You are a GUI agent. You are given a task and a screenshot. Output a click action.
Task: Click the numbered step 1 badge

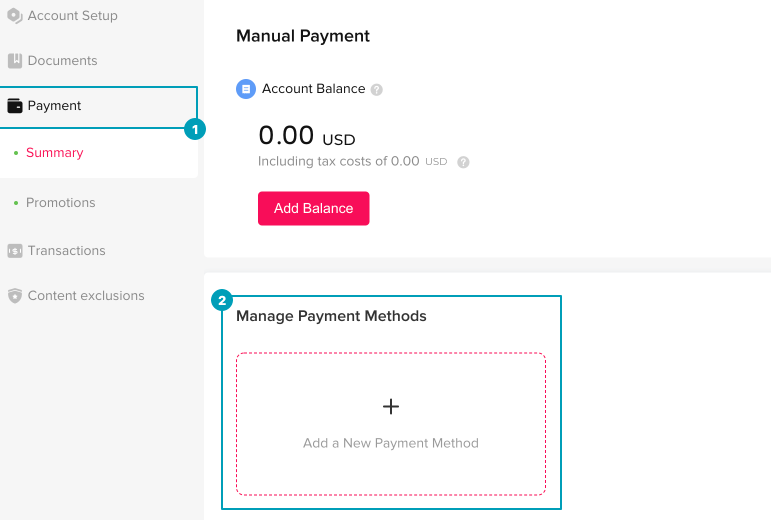[x=195, y=129]
